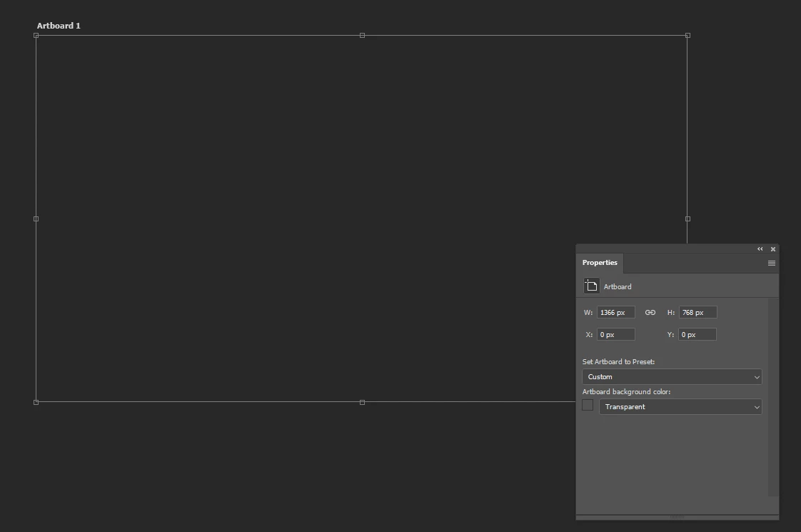
Task: Click the top-left artboard corner handle
Action: (36, 35)
